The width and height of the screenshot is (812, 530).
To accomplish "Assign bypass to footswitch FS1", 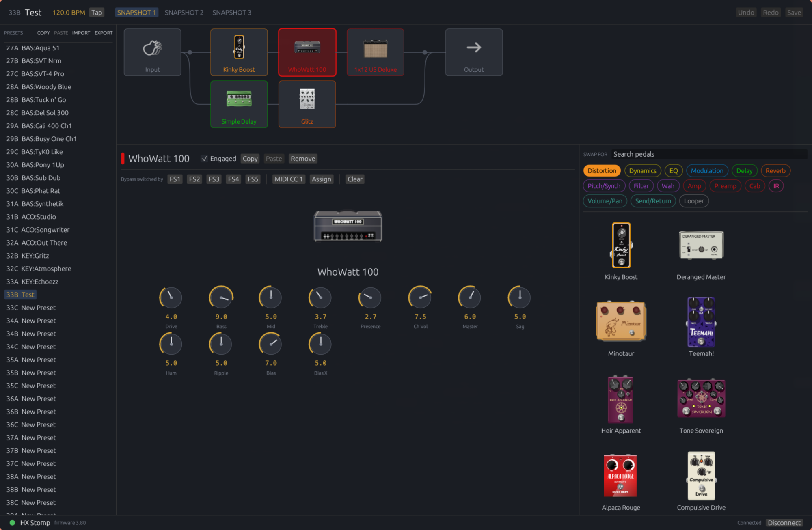I will 175,179.
